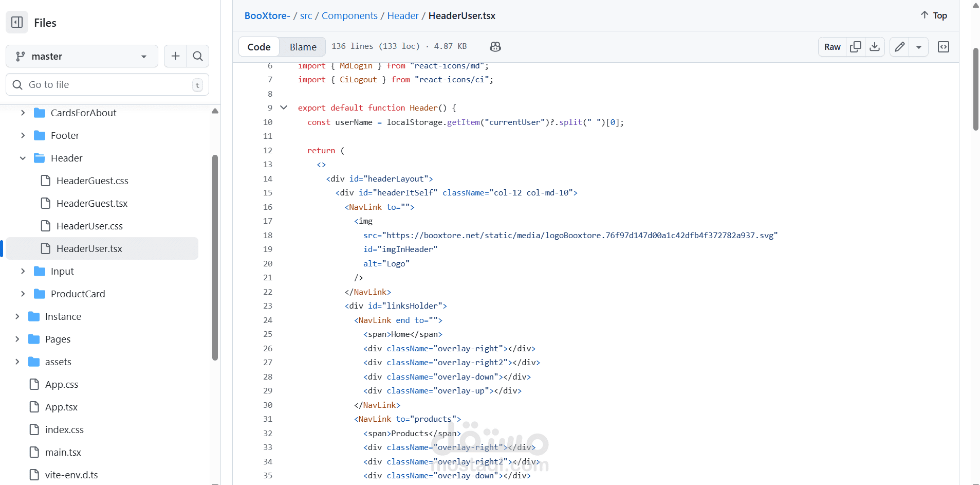Select the Code tab

(259, 47)
